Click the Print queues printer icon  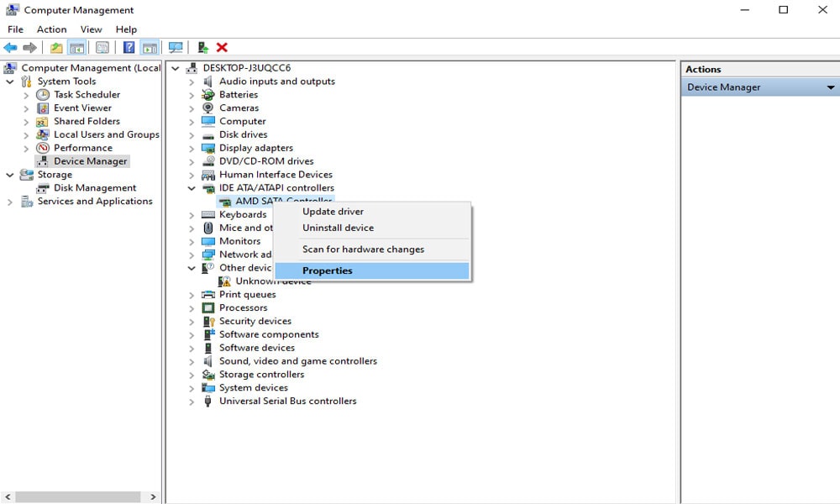pos(207,295)
